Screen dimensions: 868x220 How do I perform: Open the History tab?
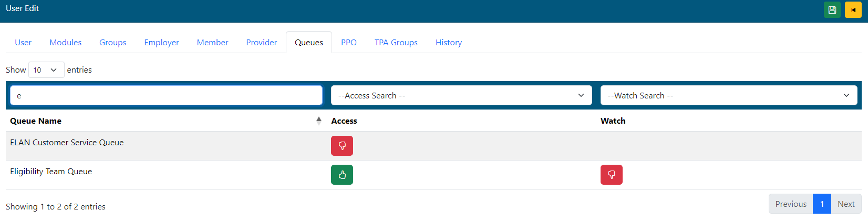click(448, 43)
